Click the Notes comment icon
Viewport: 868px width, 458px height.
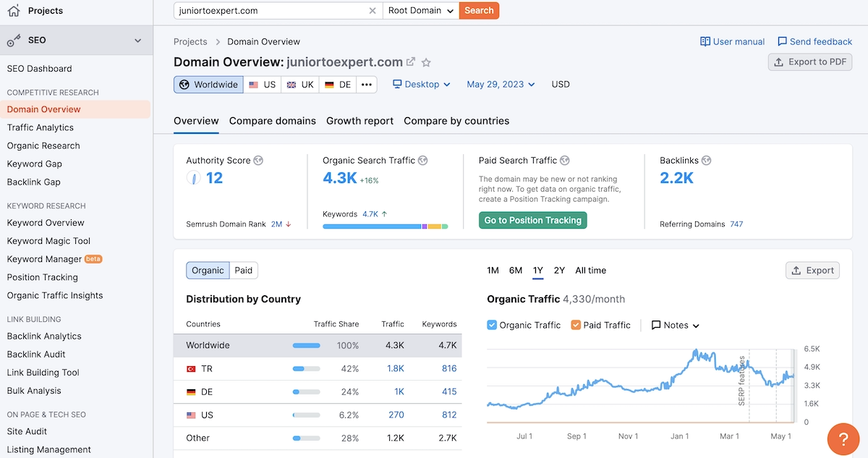coord(656,326)
